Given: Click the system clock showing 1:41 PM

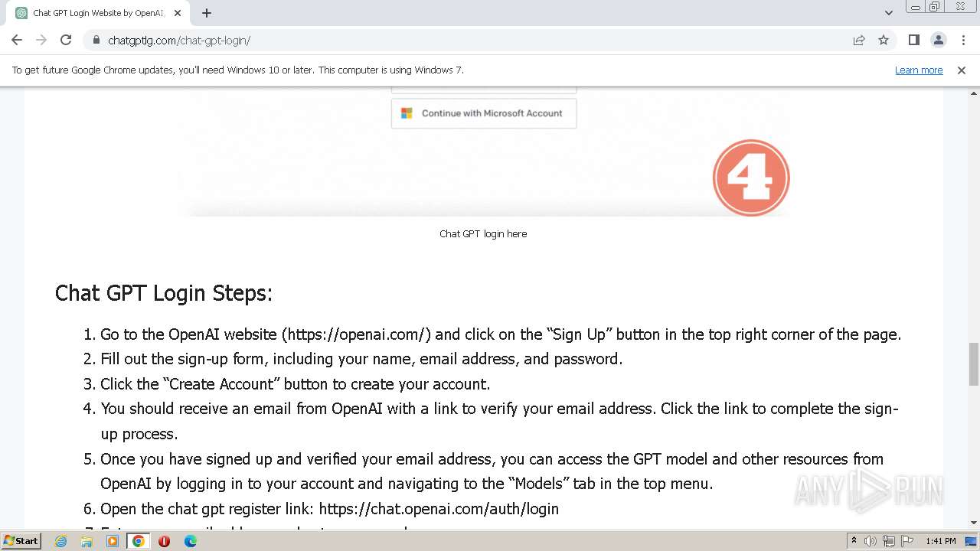Looking at the screenshot, I should 941,541.
